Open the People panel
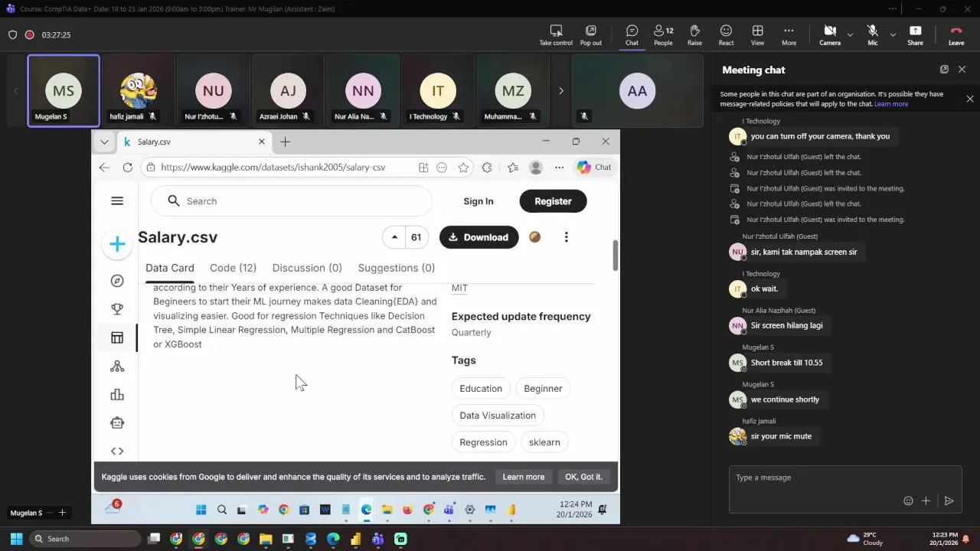 (x=663, y=35)
